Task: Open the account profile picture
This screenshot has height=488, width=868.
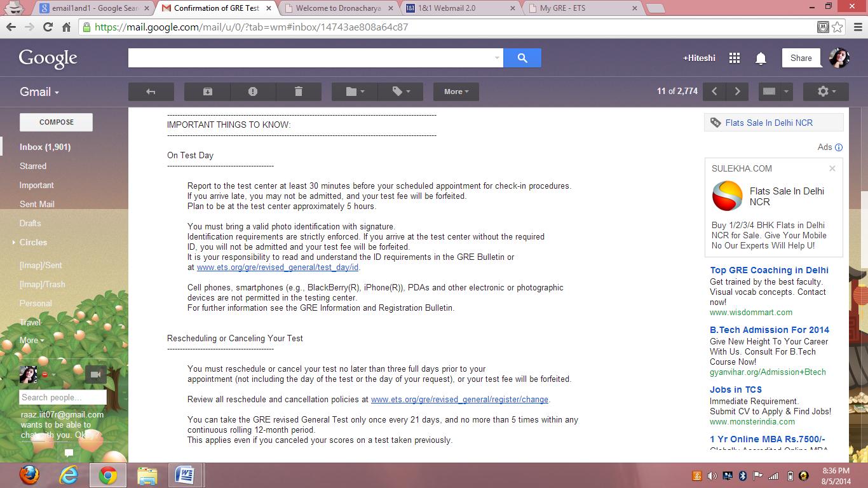Action: click(839, 58)
